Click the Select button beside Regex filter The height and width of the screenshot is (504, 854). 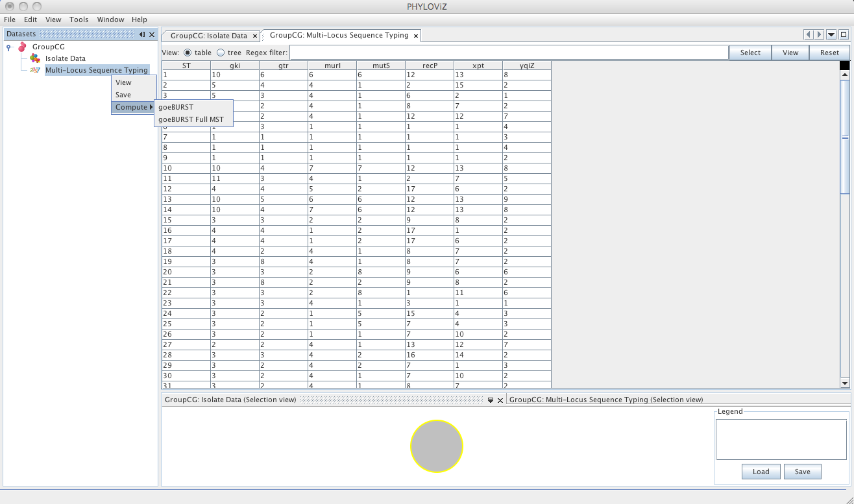click(x=750, y=53)
